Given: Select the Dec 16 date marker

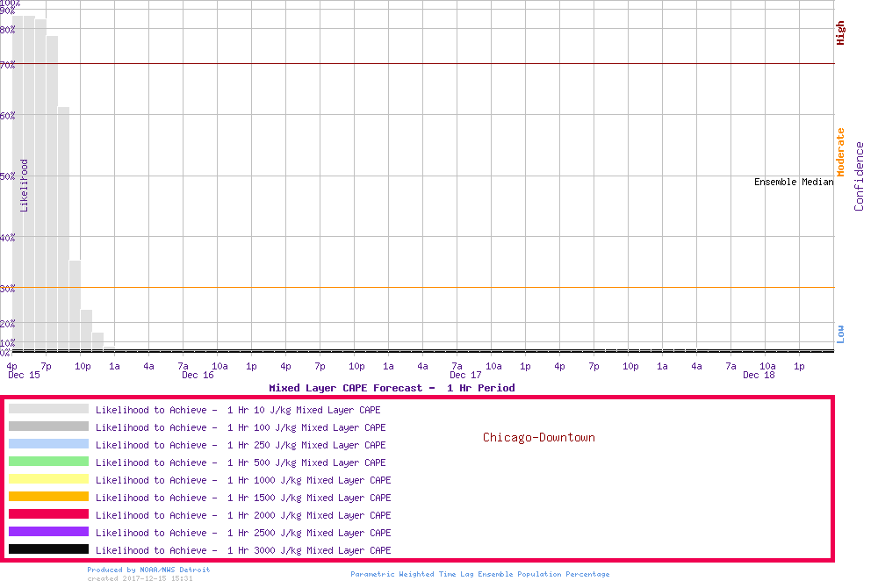Looking at the screenshot, I should [198, 376].
